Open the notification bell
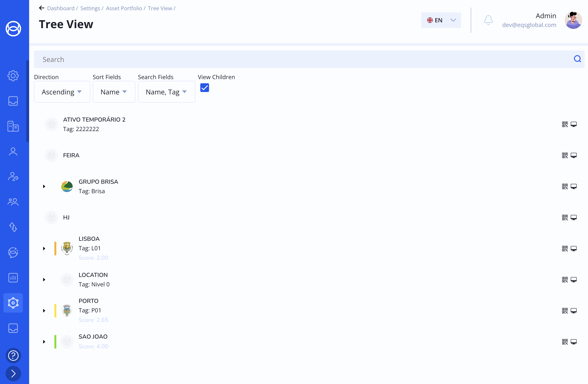The image size is (588, 384). coord(488,20)
